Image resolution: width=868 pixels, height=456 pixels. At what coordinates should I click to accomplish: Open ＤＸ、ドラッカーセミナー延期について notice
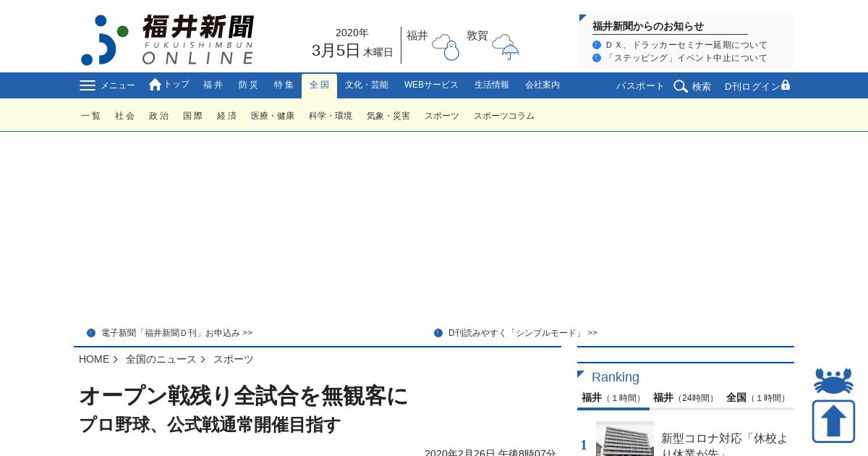(x=686, y=45)
